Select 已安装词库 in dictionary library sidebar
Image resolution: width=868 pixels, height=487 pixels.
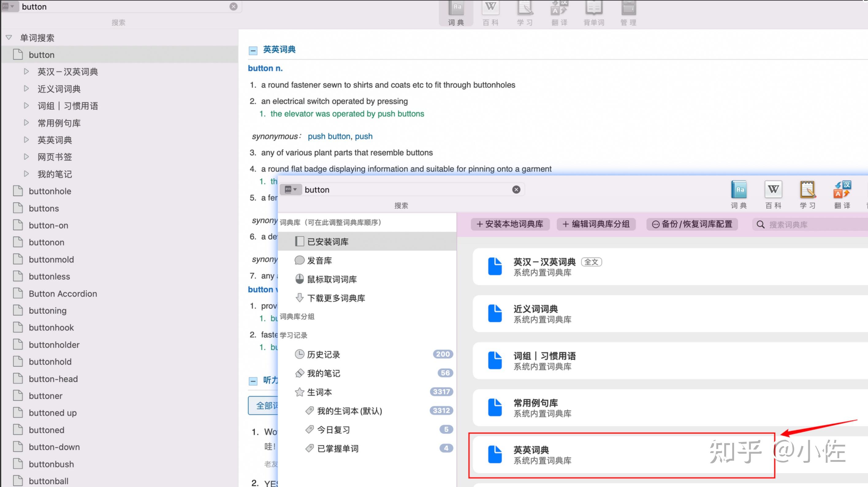(x=367, y=241)
